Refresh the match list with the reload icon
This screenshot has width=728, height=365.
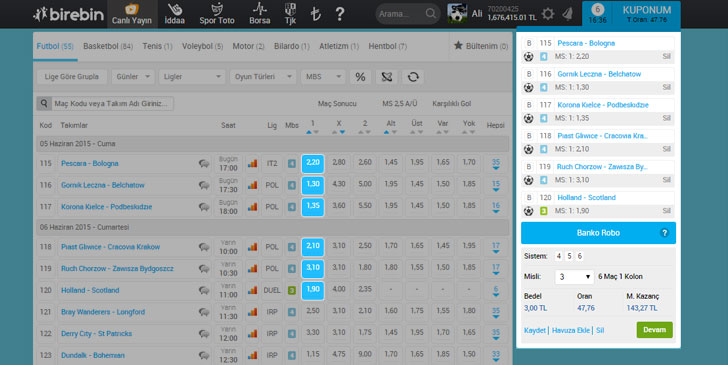413,77
